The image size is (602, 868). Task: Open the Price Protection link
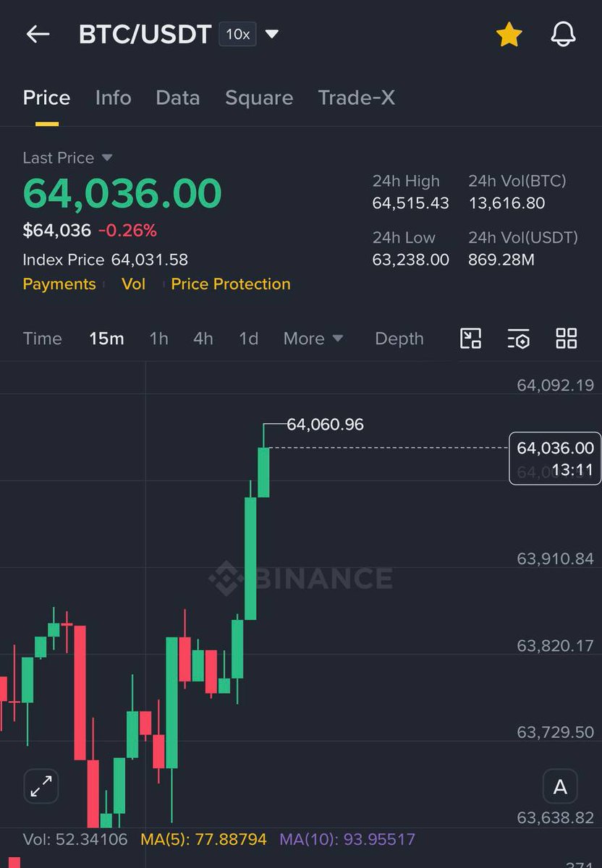pyautogui.click(x=231, y=284)
